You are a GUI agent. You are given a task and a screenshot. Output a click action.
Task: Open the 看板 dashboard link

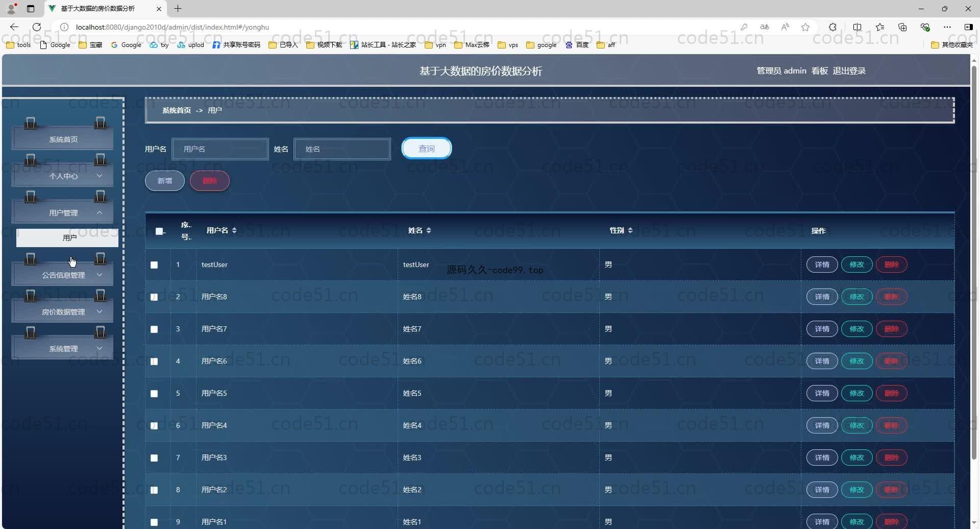tap(819, 71)
